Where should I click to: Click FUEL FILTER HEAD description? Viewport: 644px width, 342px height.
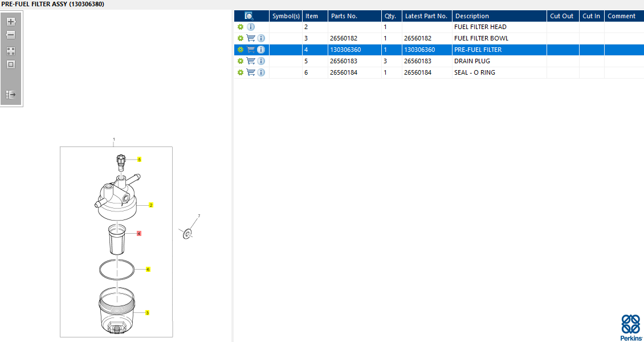tap(480, 27)
